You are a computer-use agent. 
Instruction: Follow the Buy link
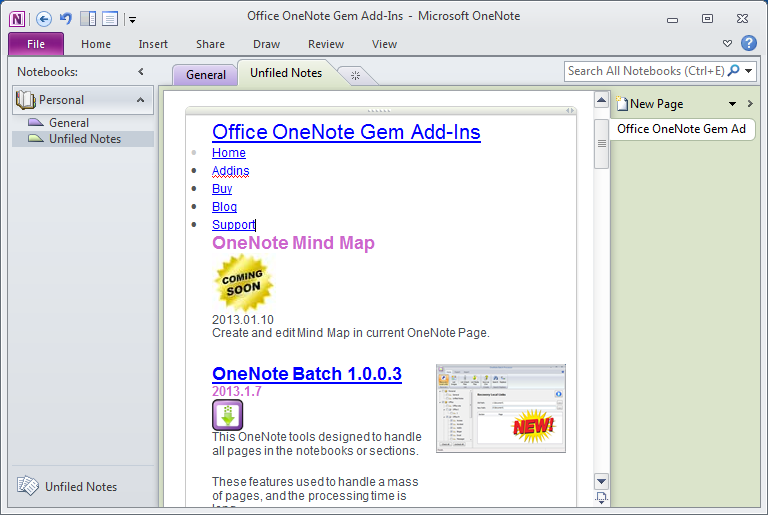(222, 189)
